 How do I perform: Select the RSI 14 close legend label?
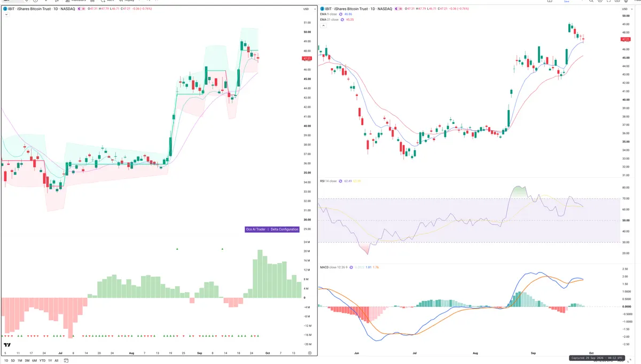point(327,181)
